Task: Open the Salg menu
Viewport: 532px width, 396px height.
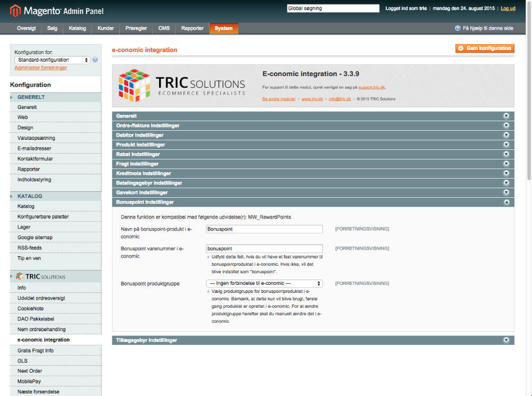Action: [x=52, y=29]
